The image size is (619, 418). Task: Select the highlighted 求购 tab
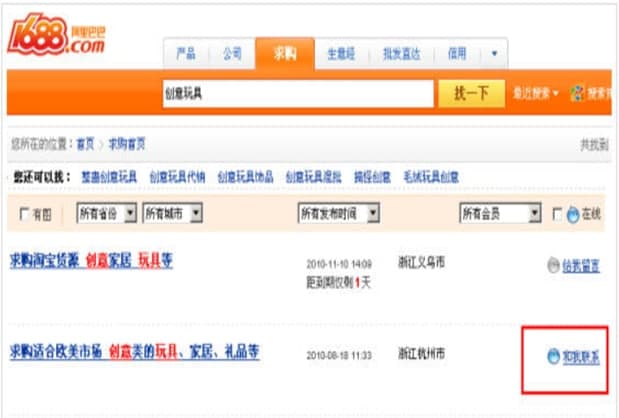pyautogui.click(x=285, y=53)
